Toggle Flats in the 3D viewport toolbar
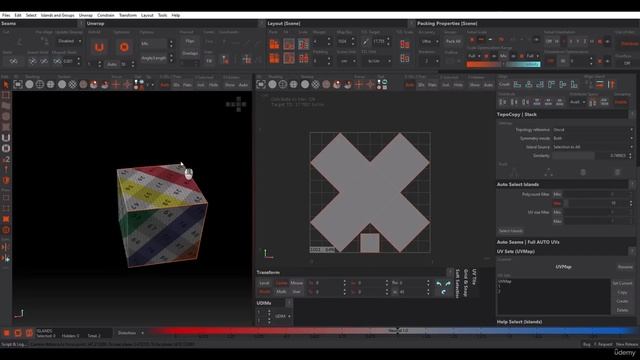Viewport: 640px width, 360px height. tap(187, 85)
